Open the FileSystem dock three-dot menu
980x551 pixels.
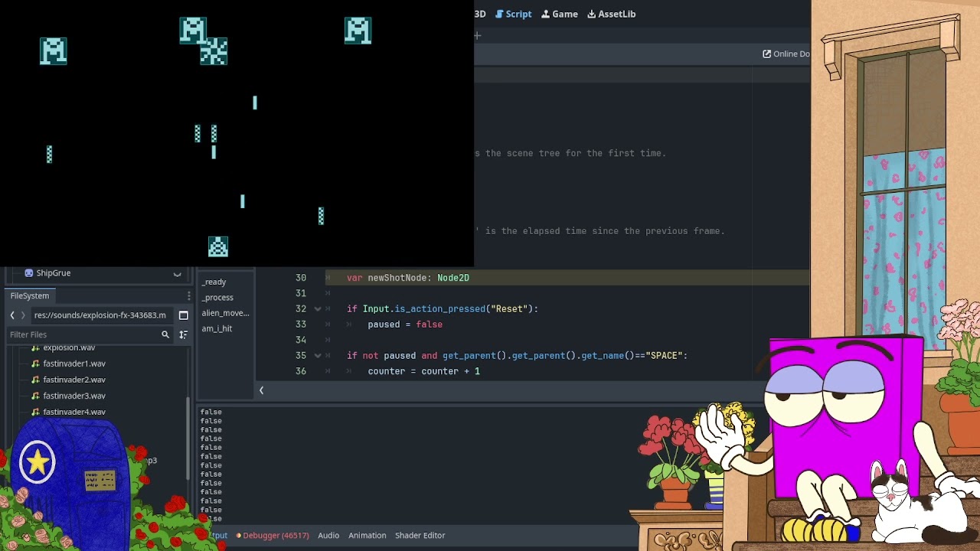click(x=188, y=296)
